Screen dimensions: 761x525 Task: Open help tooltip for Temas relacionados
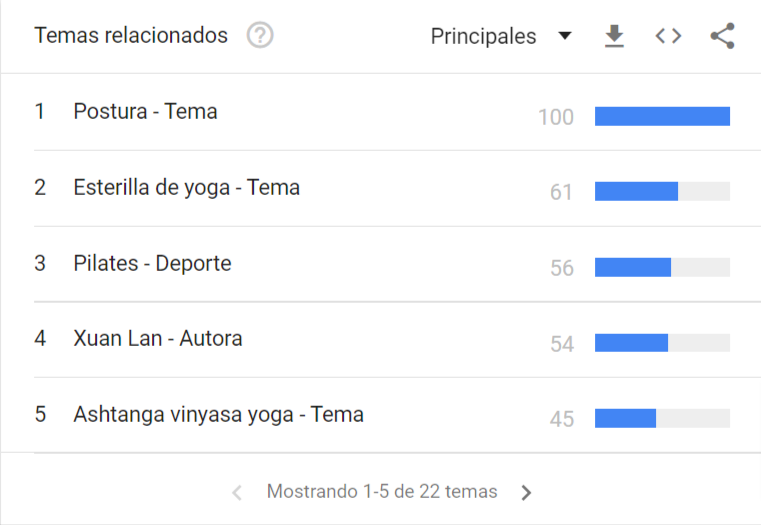(x=260, y=35)
